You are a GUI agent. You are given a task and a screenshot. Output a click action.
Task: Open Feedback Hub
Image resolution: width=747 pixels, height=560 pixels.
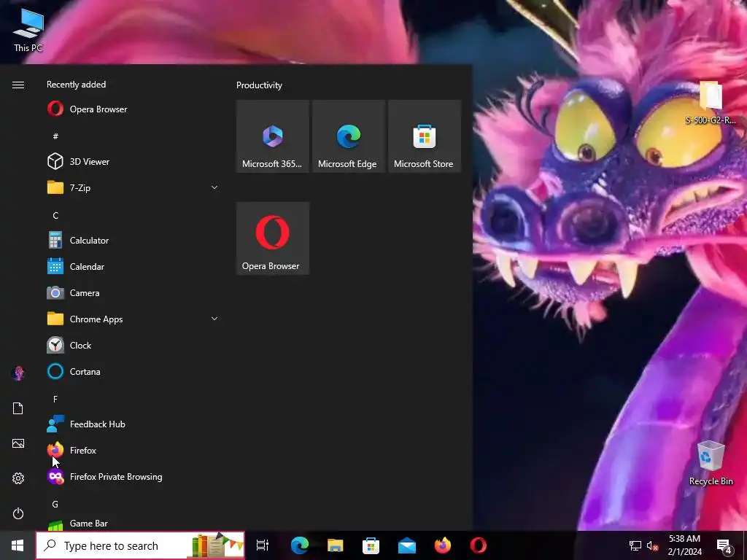click(x=133, y=424)
